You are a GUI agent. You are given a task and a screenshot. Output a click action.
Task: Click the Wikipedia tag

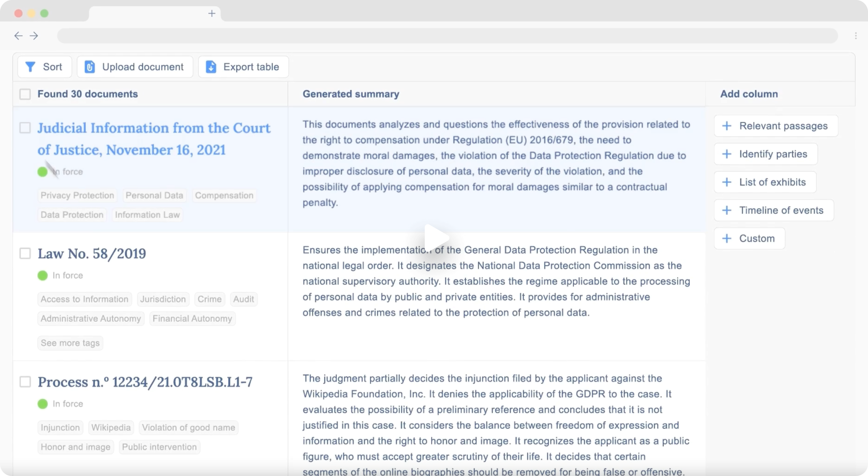111,428
